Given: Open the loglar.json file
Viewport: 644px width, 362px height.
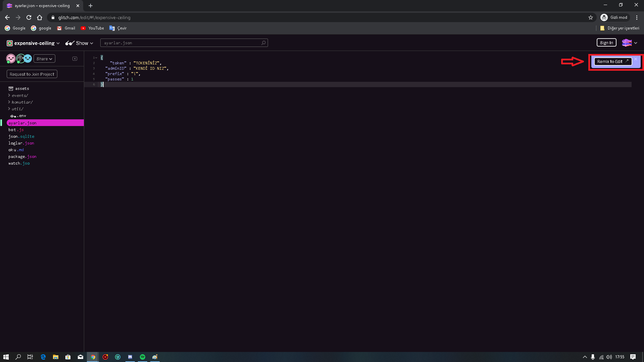Looking at the screenshot, I should point(21,143).
